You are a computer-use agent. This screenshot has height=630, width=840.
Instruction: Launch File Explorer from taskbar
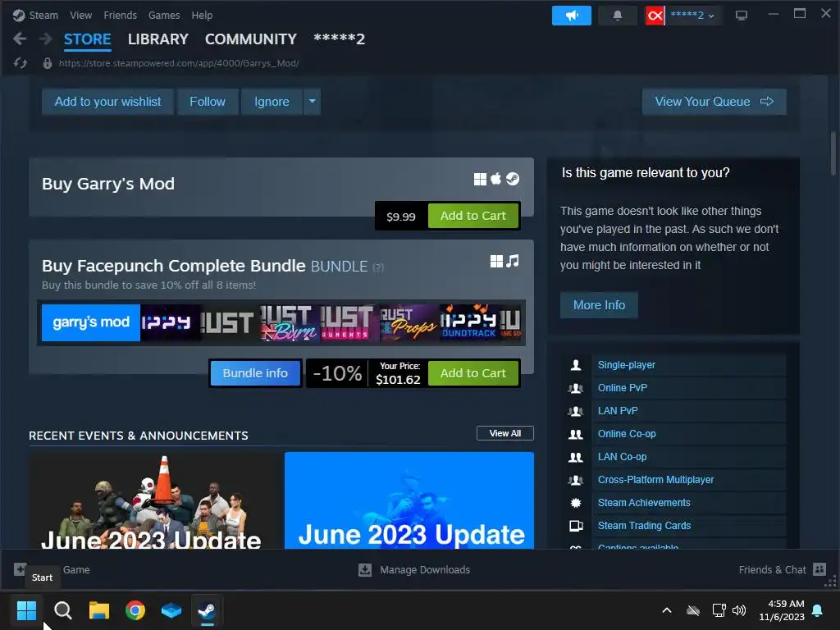[x=99, y=609]
